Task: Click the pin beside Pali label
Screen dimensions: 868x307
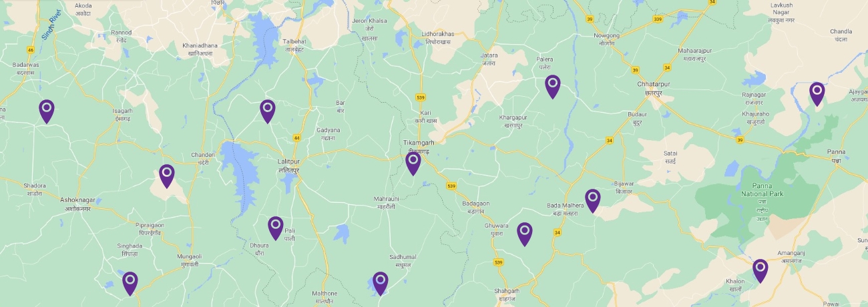Action: [x=276, y=228]
